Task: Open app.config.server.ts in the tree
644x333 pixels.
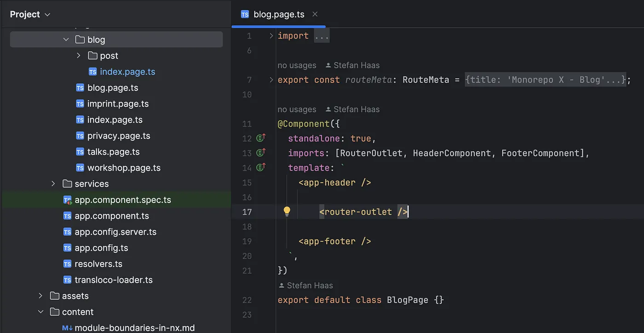Action: 115,232
